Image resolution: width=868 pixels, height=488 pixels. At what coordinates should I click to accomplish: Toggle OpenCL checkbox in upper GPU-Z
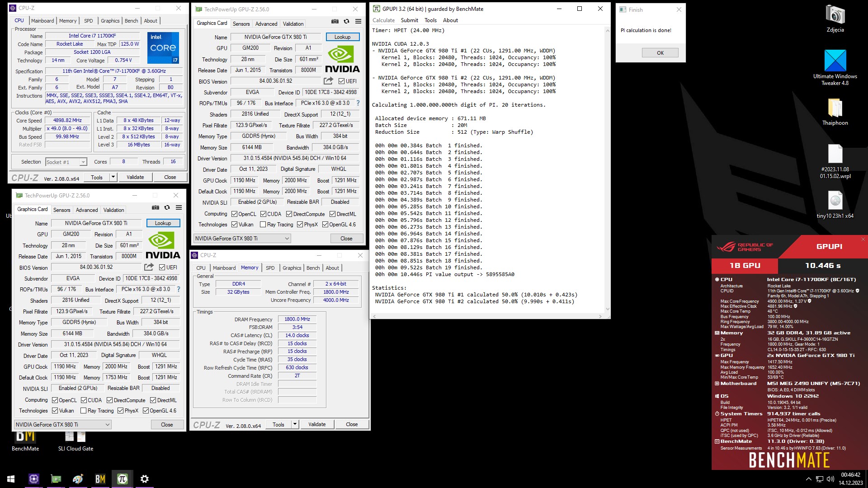[234, 214]
